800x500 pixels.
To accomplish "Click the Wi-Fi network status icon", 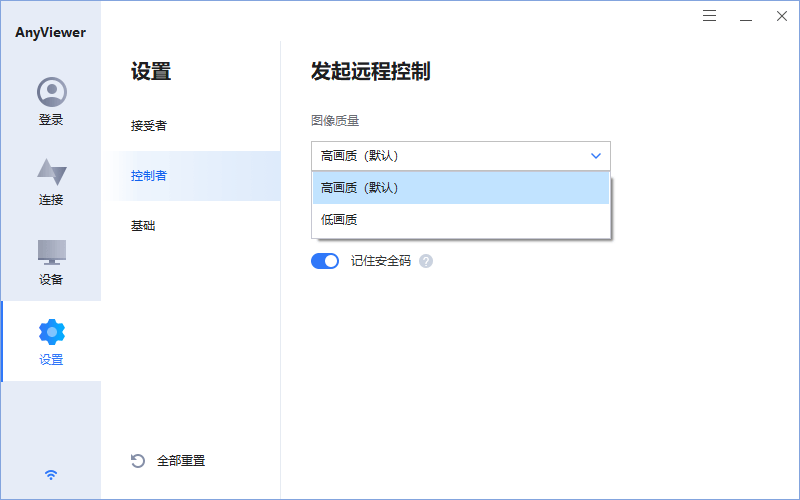I will tap(51, 475).
